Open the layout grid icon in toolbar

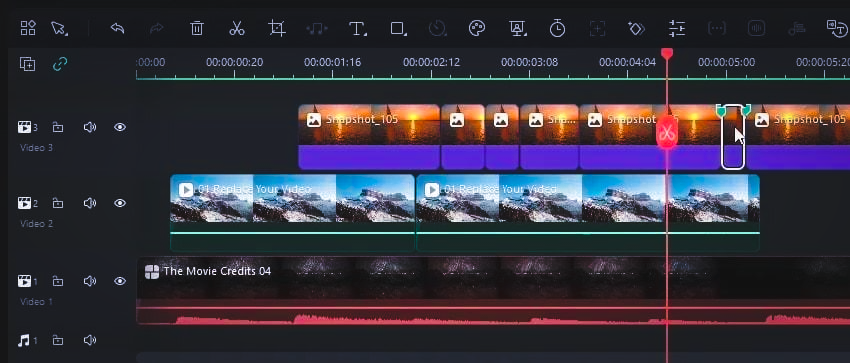pos(28,28)
